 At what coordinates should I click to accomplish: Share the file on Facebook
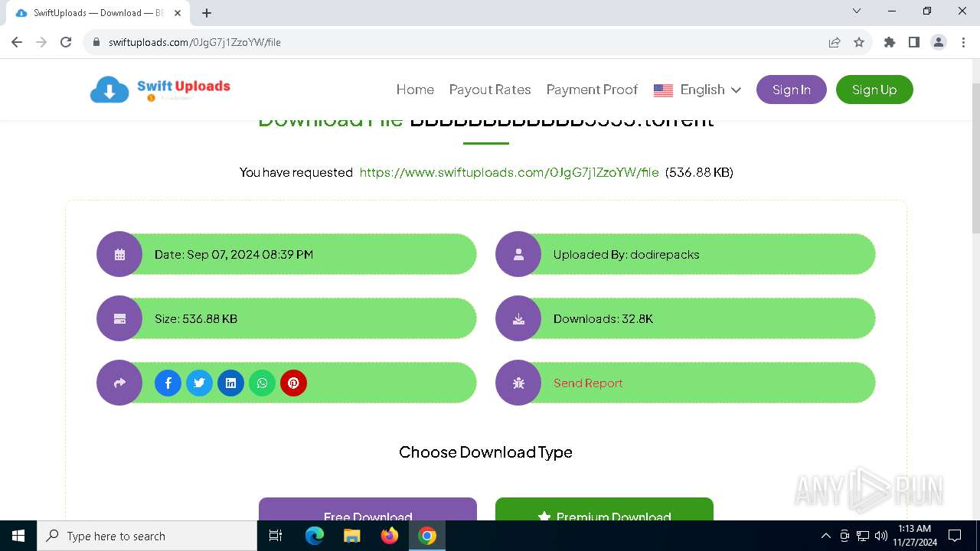(x=168, y=383)
